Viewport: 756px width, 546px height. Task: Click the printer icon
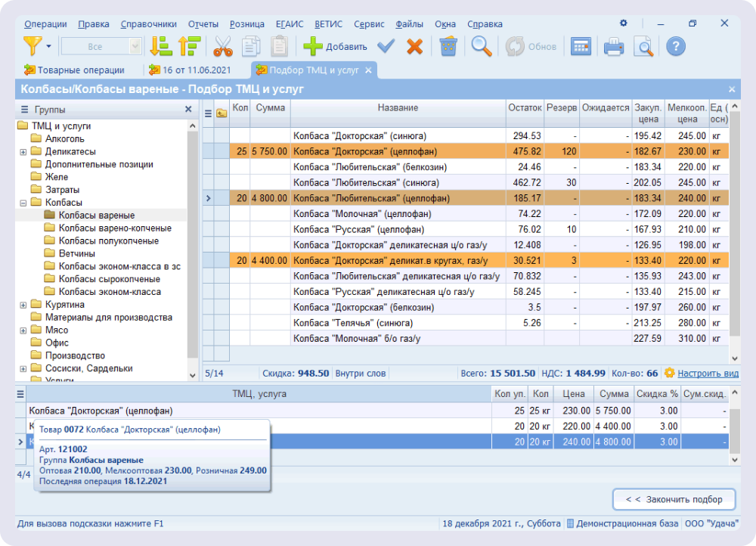pyautogui.click(x=613, y=46)
